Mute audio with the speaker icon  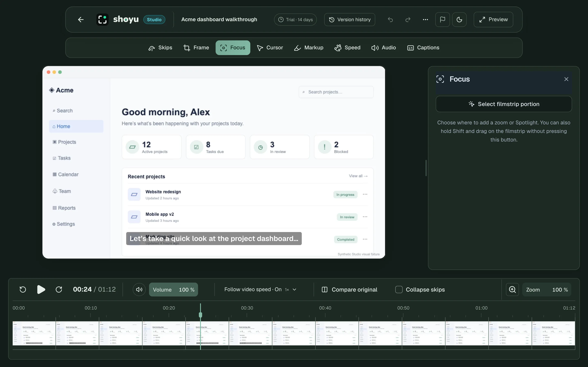[x=139, y=289]
